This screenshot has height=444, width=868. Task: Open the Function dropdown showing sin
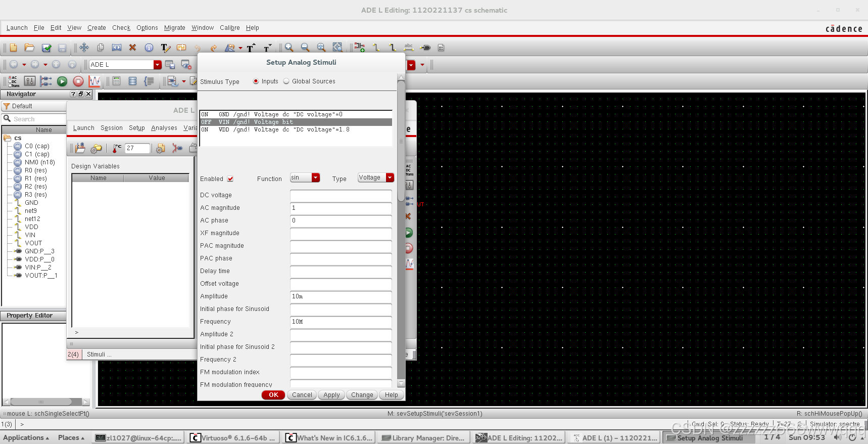(x=305, y=177)
